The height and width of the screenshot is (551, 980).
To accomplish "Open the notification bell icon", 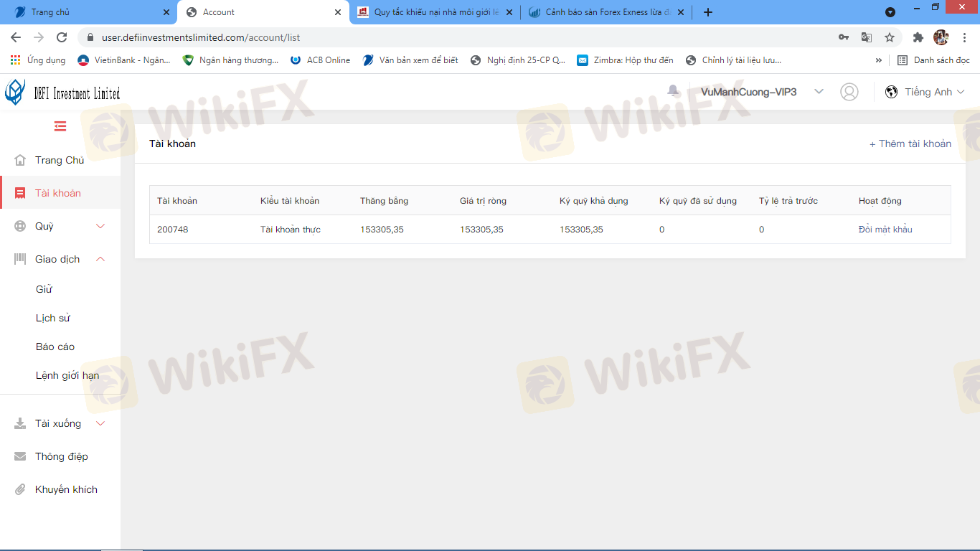I will click(x=673, y=90).
